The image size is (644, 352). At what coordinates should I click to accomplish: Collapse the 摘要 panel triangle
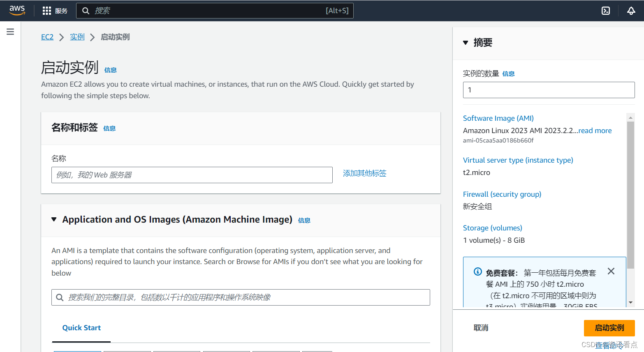coord(466,43)
